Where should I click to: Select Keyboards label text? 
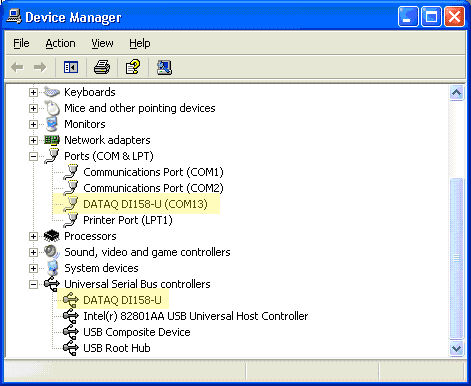click(90, 92)
